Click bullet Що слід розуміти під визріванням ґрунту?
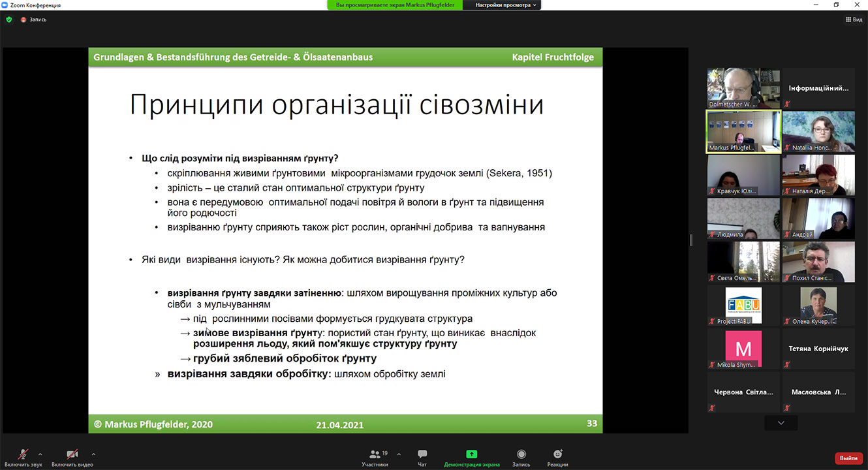Viewport: 868px width, 470px height. (x=240, y=159)
